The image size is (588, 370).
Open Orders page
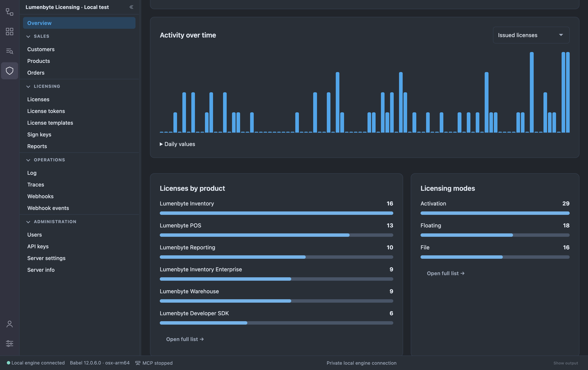point(36,73)
